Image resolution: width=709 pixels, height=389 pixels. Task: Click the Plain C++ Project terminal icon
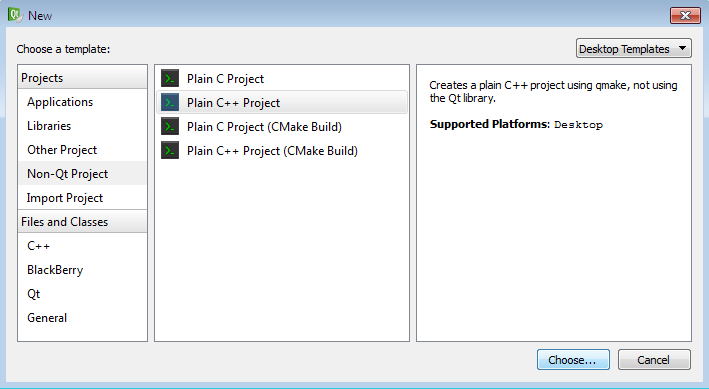[170, 103]
